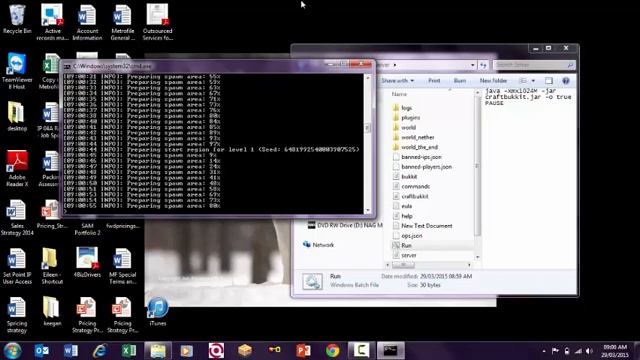640x360 pixels.
Task: Select the Set Point IP User Access icon
Action: tap(17, 266)
